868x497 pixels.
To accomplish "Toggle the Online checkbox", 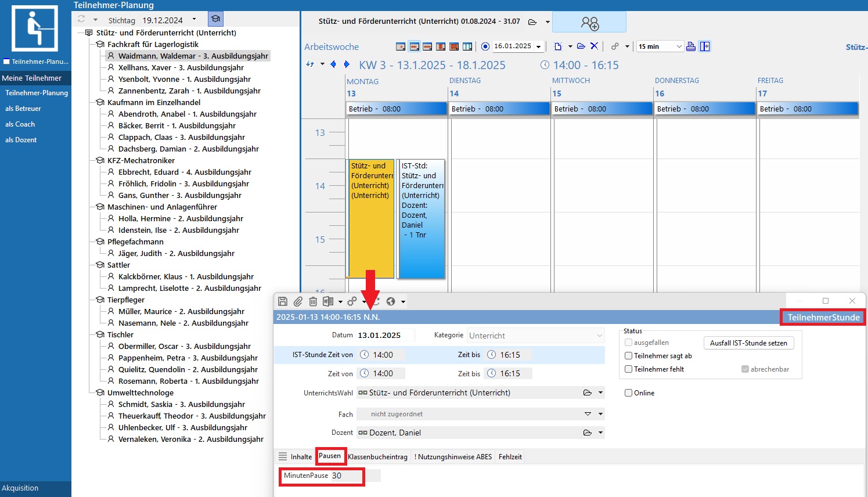I will (x=628, y=393).
